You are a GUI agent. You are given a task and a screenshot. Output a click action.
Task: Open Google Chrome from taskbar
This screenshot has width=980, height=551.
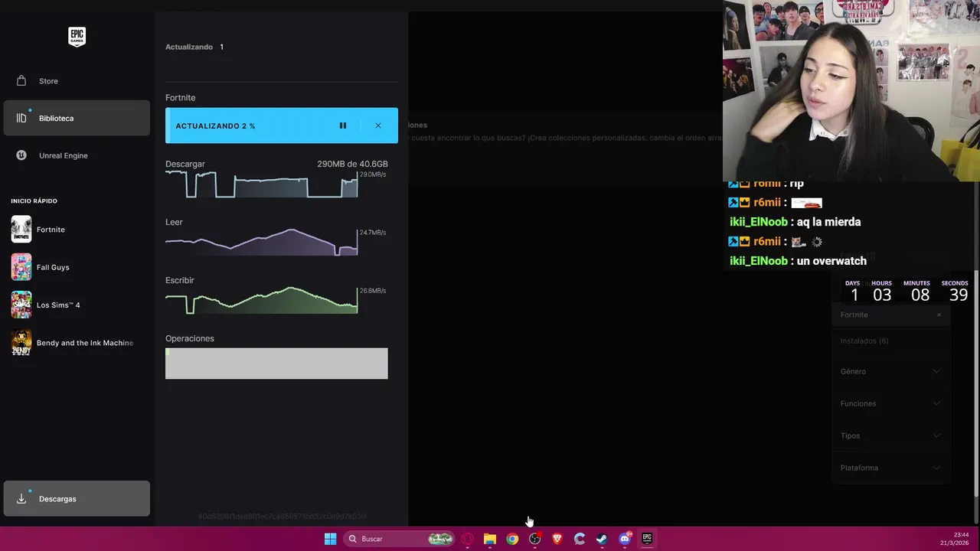512,539
